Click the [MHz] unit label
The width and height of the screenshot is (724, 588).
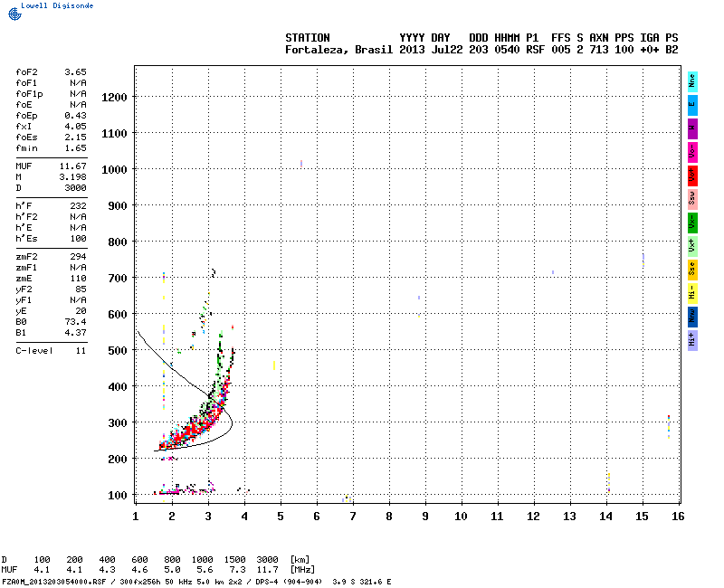coord(302,570)
